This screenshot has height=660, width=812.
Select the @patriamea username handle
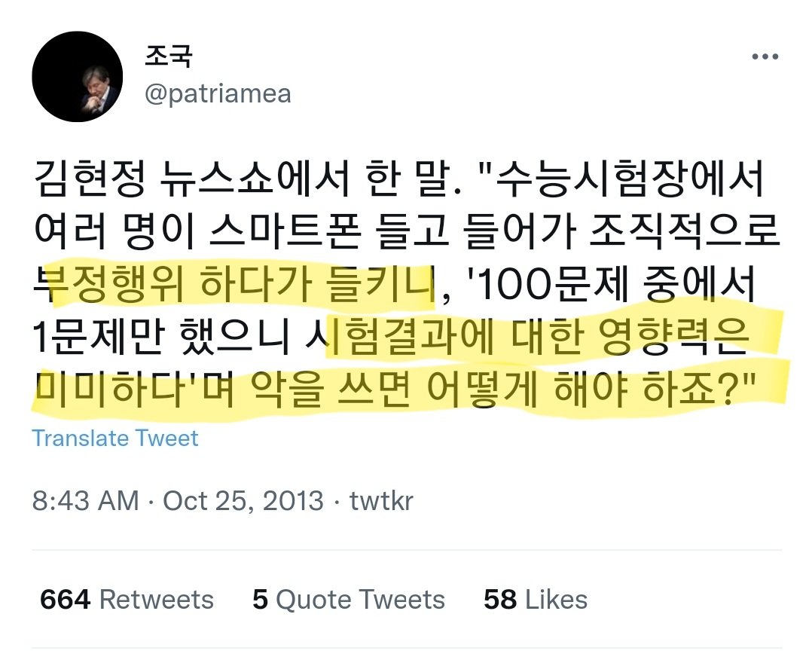click(x=218, y=93)
